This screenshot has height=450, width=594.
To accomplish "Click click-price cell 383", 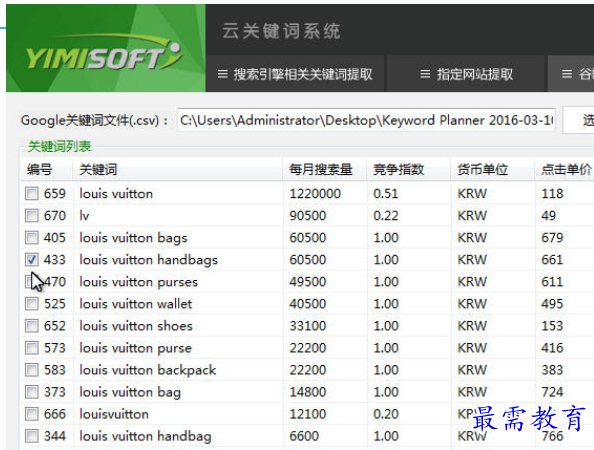I will (x=552, y=370).
